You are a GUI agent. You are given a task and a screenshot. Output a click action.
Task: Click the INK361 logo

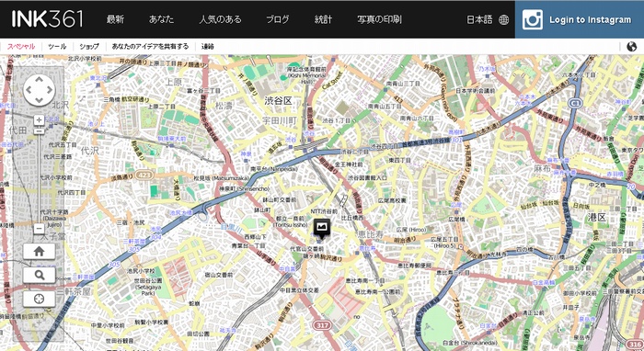click(x=47, y=19)
